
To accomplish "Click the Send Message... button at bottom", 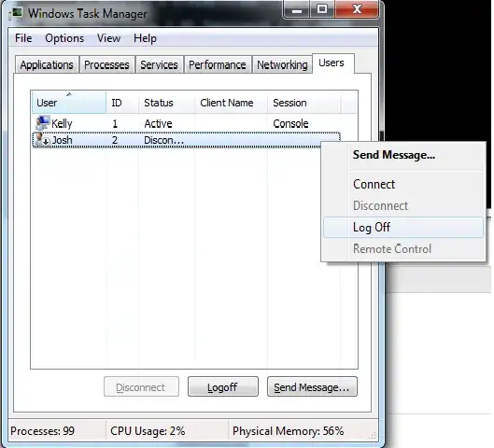I will click(312, 386).
